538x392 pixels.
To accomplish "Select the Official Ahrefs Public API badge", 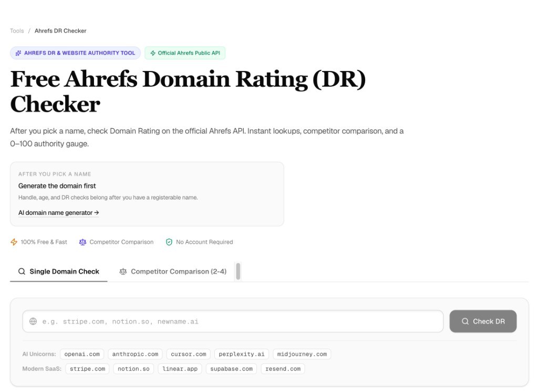I will pos(185,53).
